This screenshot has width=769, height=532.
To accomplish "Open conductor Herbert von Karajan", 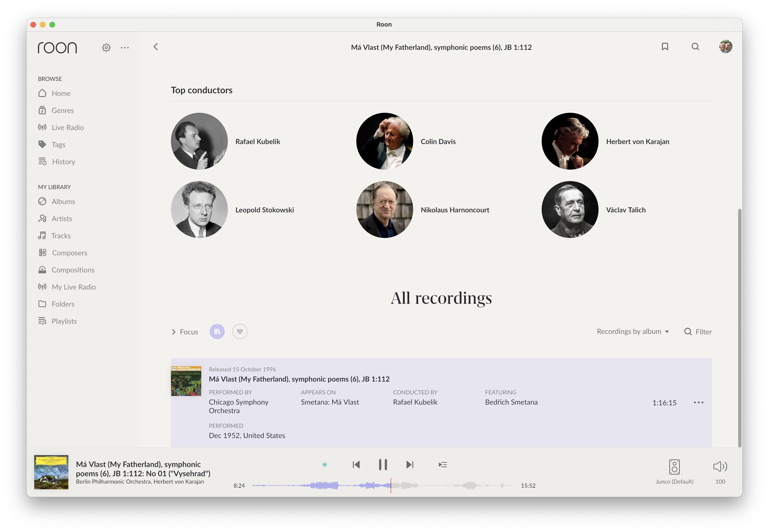I will 637,141.
